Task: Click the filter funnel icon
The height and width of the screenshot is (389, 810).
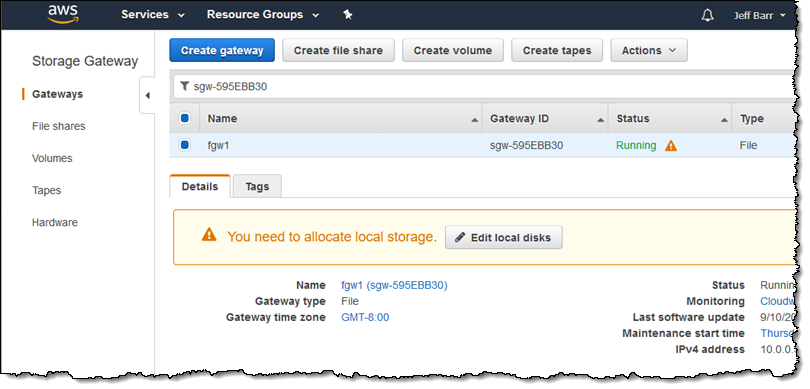Action: [x=184, y=86]
